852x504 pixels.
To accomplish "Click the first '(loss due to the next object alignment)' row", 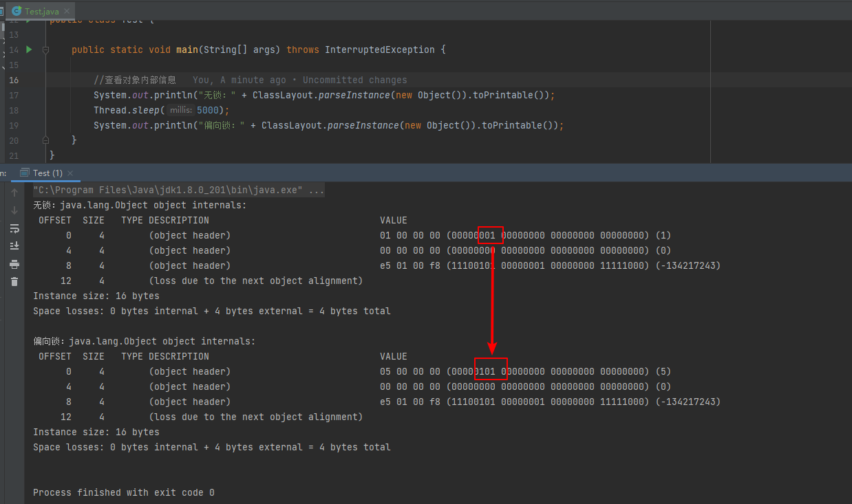I will (256, 281).
